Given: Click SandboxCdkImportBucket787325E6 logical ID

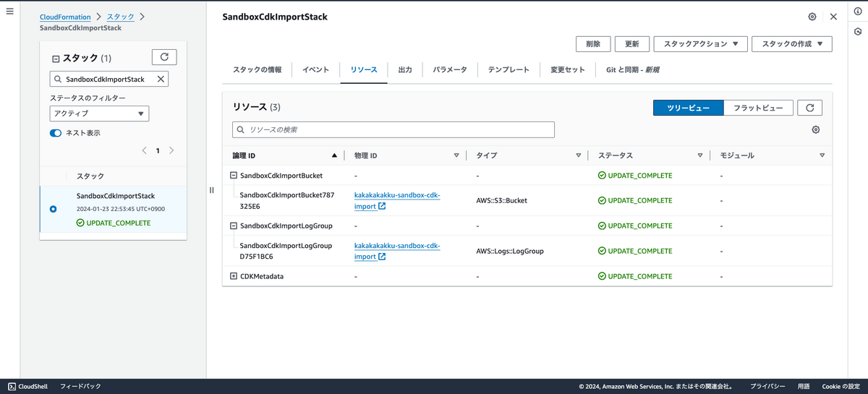Looking at the screenshot, I should [287, 200].
